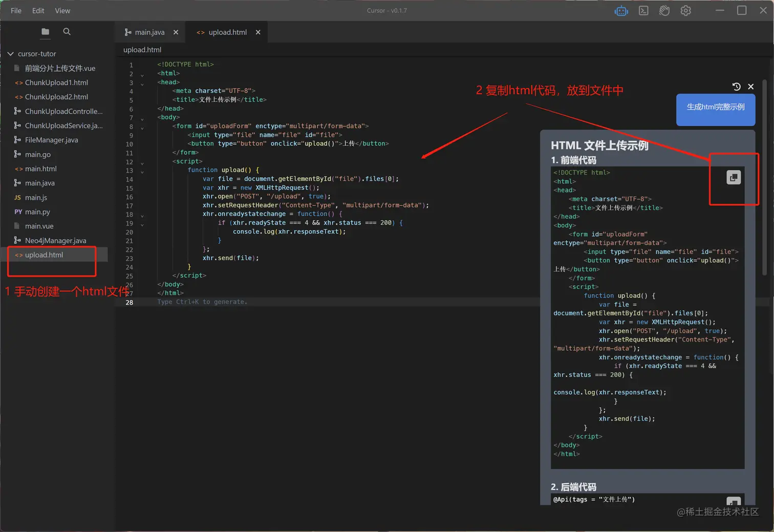Close the HTML example chat panel with X
Viewport: 774px width, 532px height.
[x=751, y=87]
